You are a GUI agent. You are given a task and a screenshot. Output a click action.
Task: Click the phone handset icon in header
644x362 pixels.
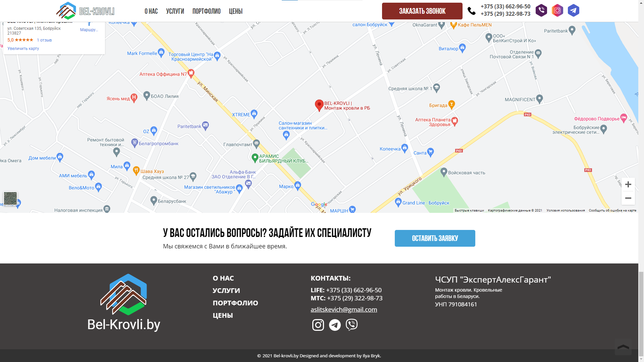pyautogui.click(x=472, y=11)
